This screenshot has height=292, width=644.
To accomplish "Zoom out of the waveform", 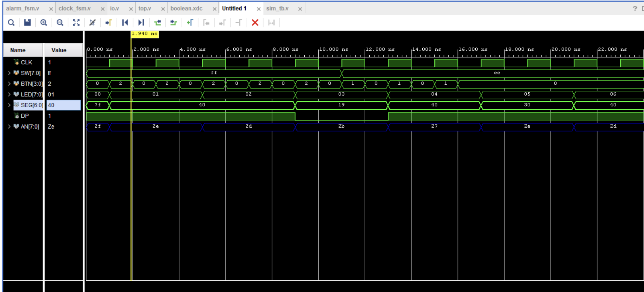I will point(60,23).
